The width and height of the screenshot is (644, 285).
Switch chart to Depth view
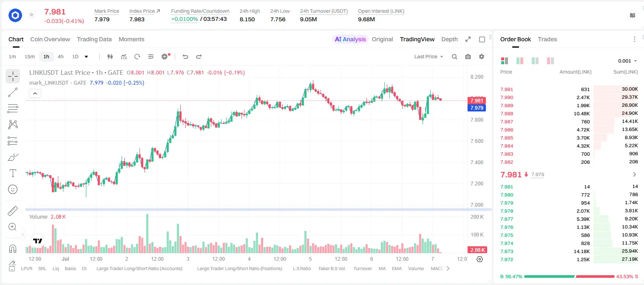449,39
